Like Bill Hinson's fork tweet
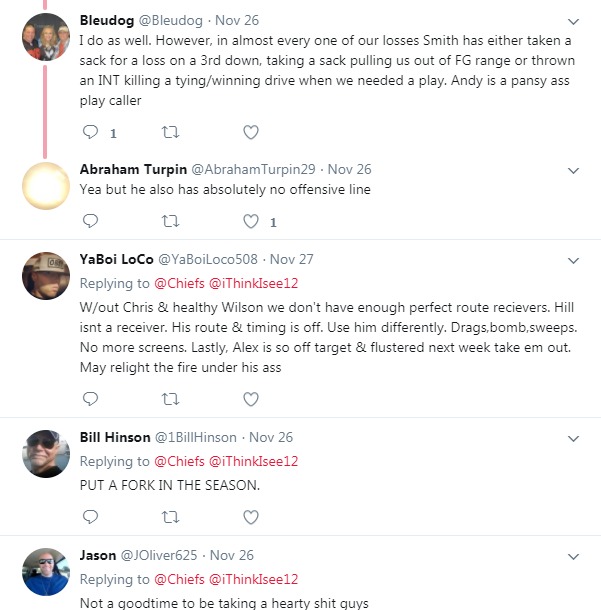Image resolution: width=601 pixels, height=610 pixels. coord(251,516)
